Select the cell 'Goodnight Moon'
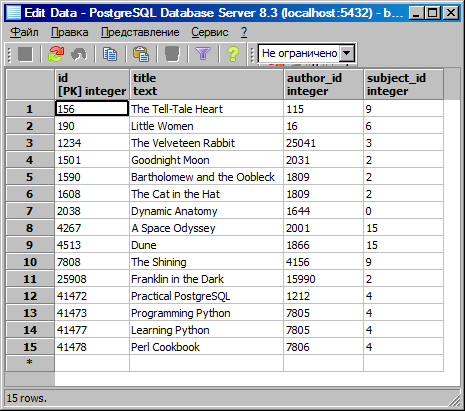 207,160
